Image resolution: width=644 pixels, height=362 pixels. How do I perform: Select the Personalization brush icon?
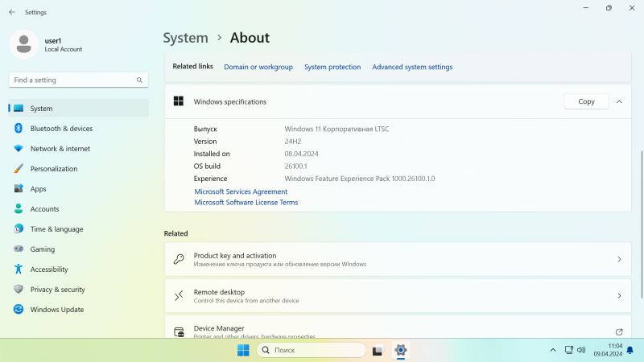19,169
